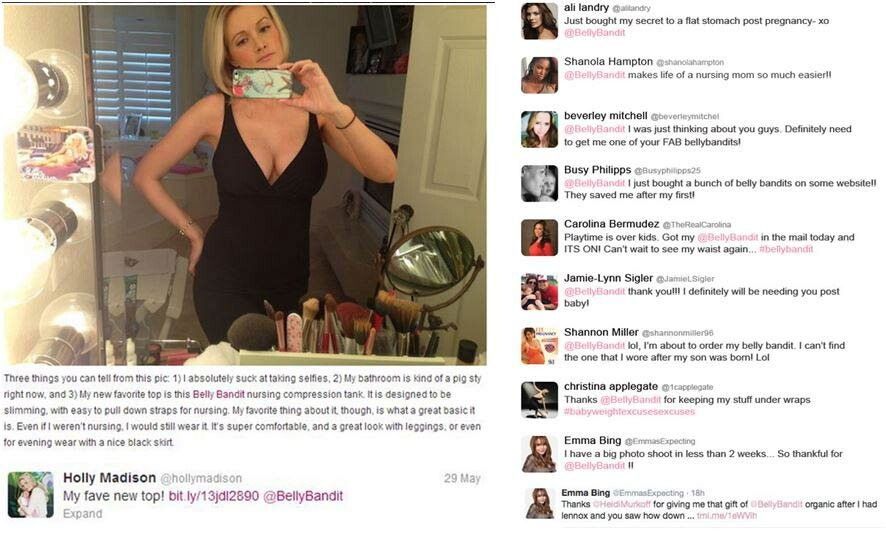This screenshot has width=886, height=539.
Task: Open Shannon Miller's profile avatar
Action: pyautogui.click(x=539, y=346)
